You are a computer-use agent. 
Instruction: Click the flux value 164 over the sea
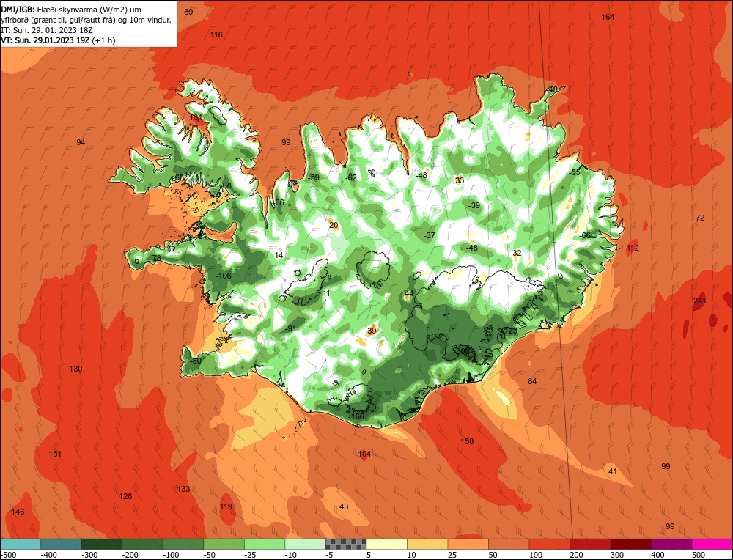point(608,17)
